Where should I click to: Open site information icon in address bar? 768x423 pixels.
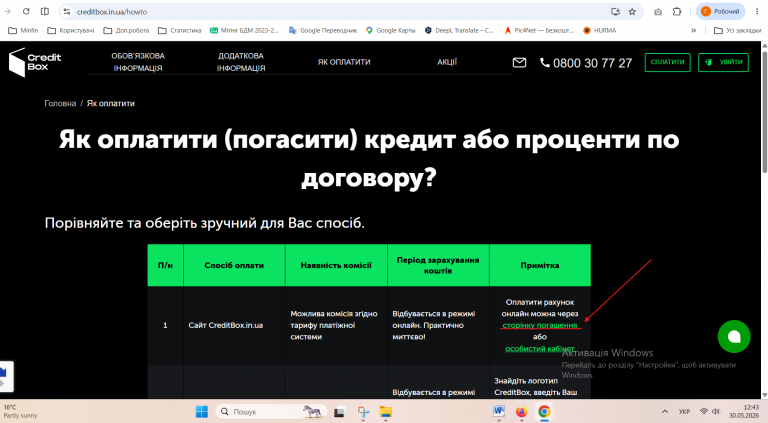67,11
